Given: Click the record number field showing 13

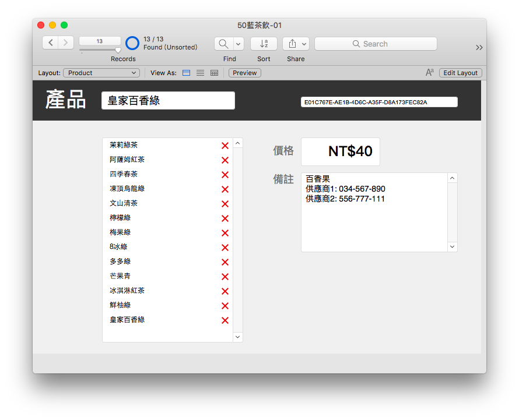Looking at the screenshot, I should (x=100, y=41).
